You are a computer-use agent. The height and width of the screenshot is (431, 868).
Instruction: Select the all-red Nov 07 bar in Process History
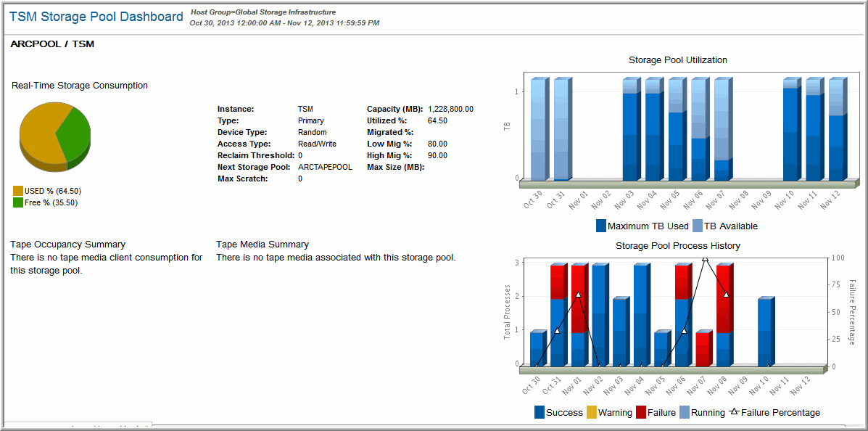[703, 348]
